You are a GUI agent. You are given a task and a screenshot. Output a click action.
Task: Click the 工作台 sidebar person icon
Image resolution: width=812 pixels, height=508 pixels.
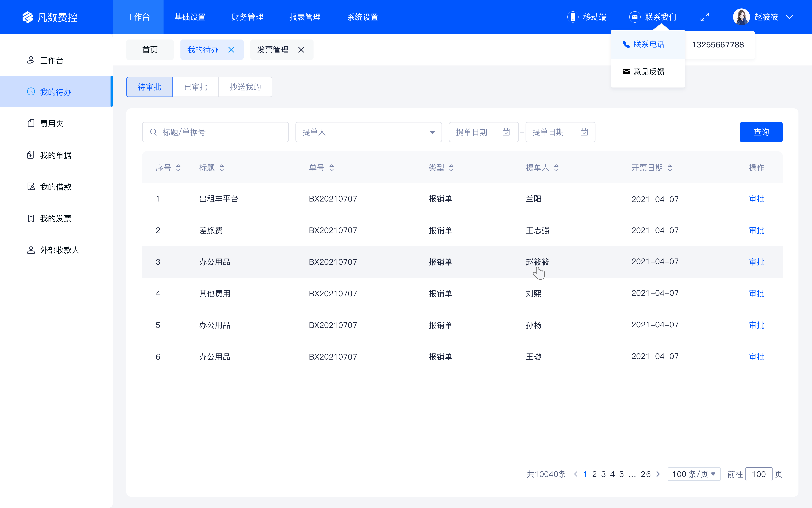pos(31,60)
